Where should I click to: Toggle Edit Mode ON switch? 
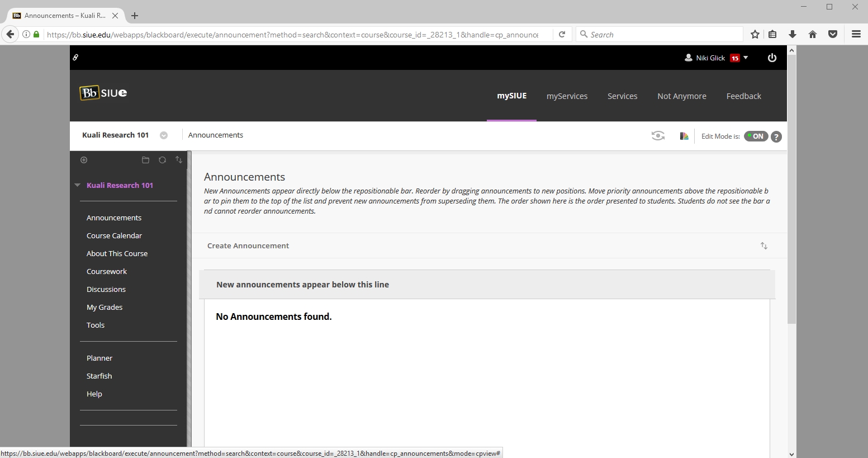(756, 136)
